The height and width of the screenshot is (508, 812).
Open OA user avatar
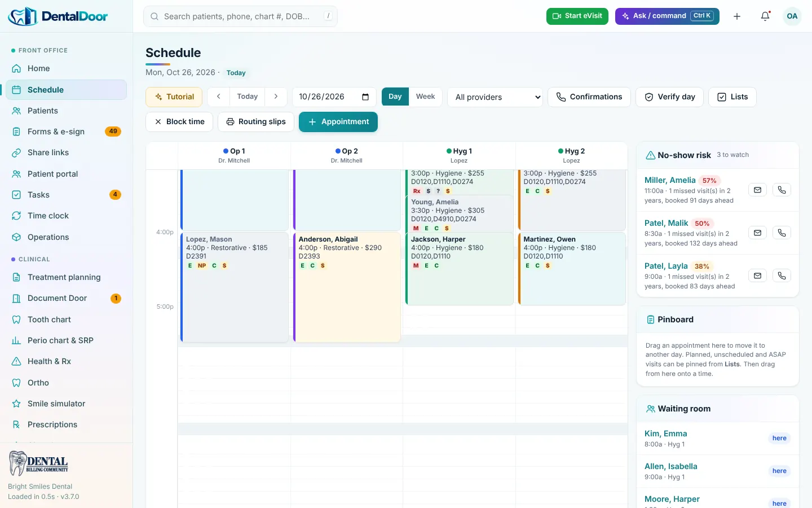click(x=792, y=16)
